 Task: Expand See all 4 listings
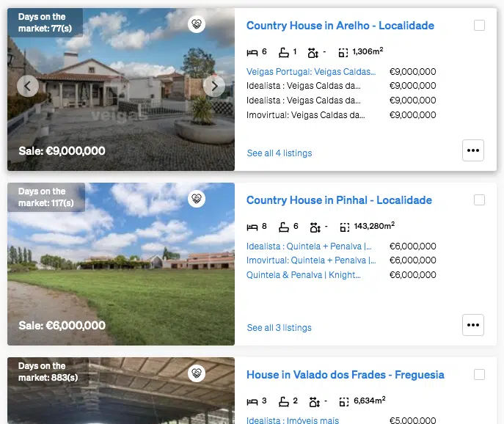point(280,153)
